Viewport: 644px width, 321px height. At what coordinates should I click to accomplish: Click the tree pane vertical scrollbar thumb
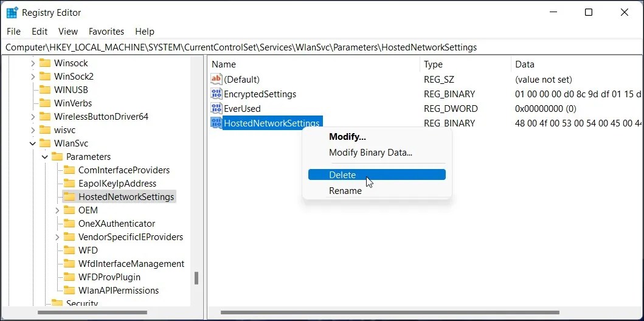coord(196,278)
